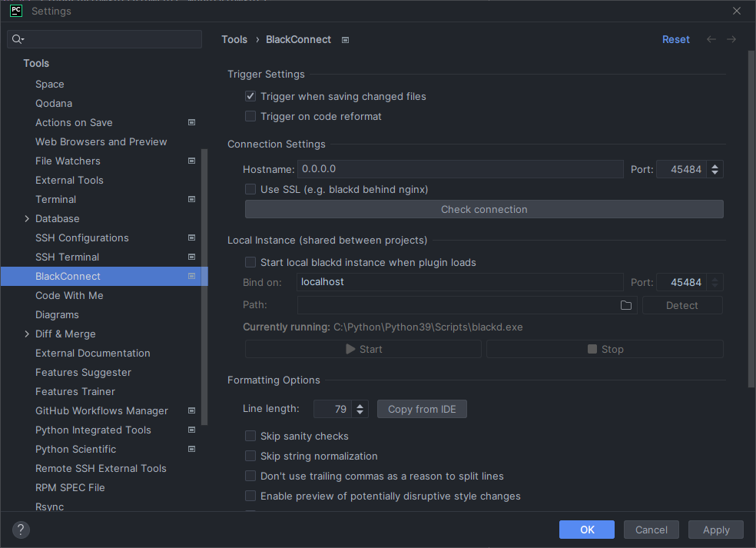
Task: Click project icon beside Terminal
Action: [x=191, y=199]
